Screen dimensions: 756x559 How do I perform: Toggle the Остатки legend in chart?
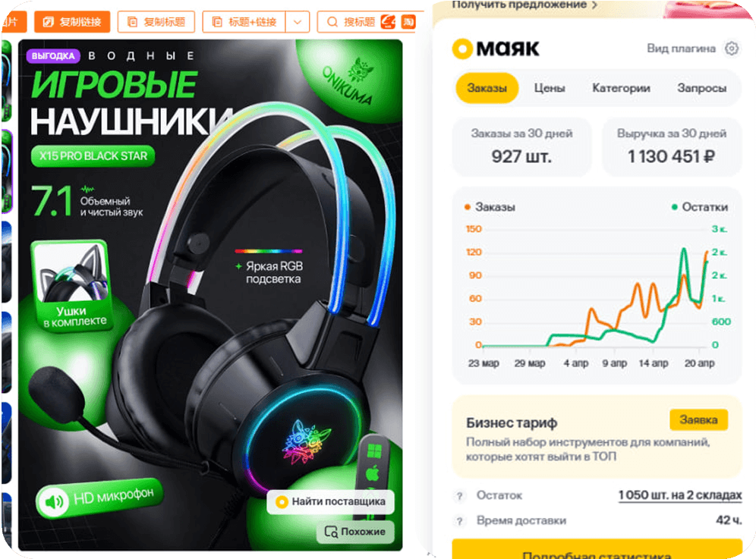coord(700,207)
